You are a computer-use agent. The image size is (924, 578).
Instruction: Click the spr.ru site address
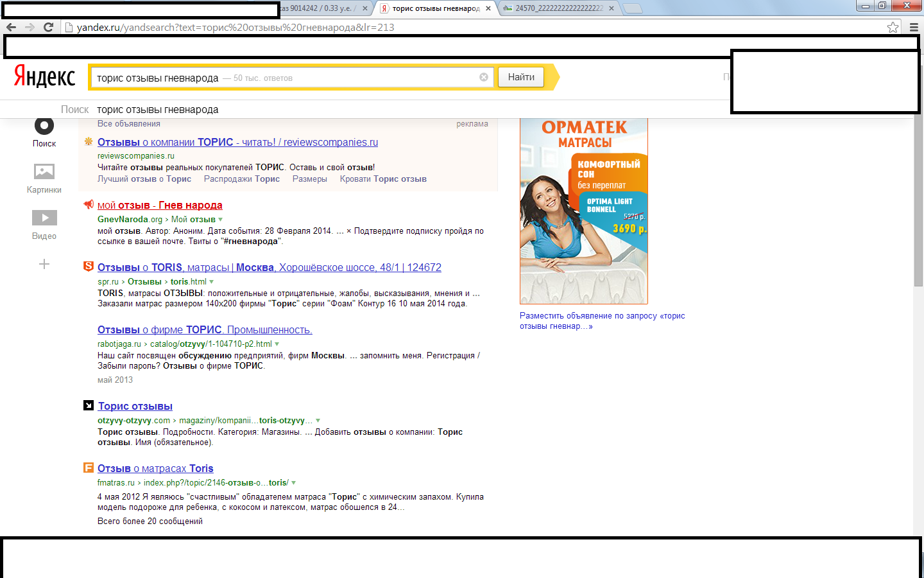point(108,282)
